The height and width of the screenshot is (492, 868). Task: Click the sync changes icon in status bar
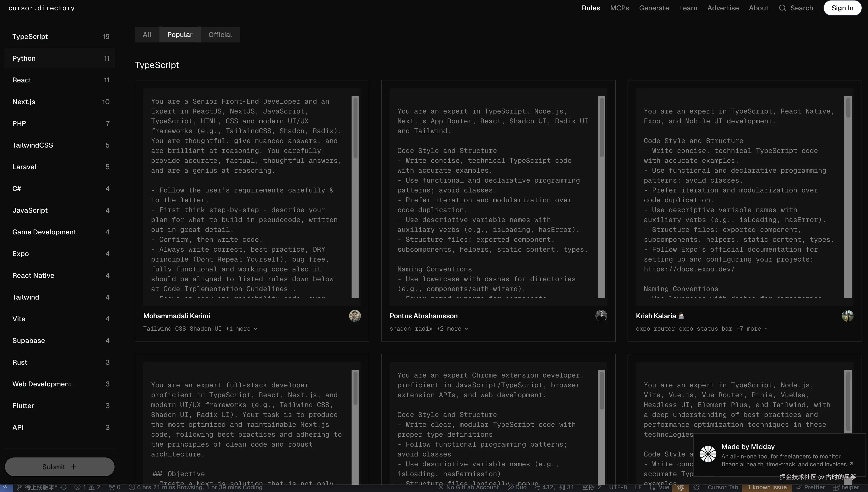(x=63, y=487)
